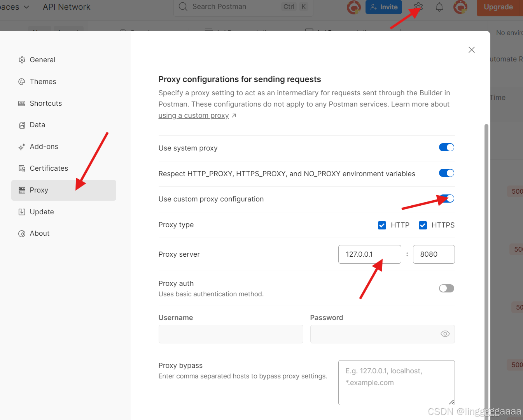The image size is (523, 420).
Task: Open Add-ons settings tab
Action: [64, 147]
